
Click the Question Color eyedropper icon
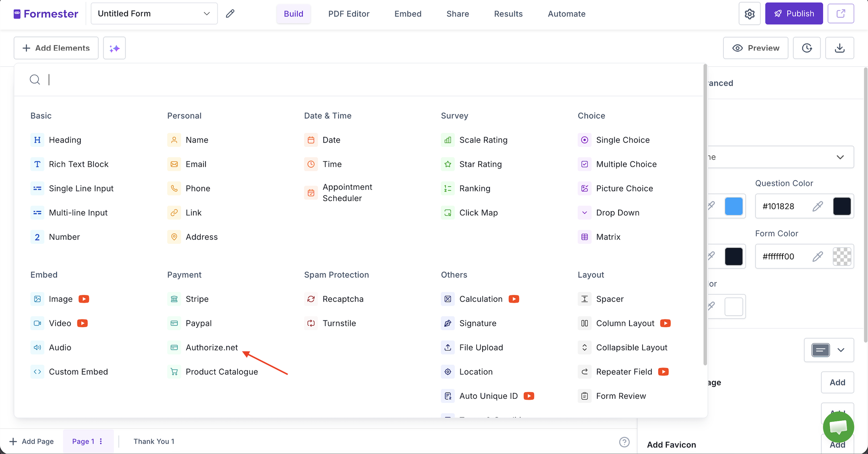tap(818, 206)
